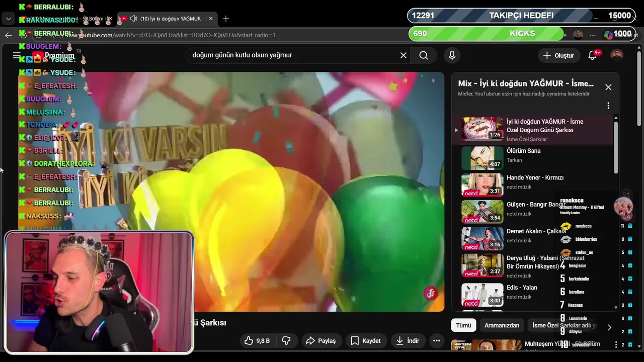Click the streamer webcam overlay
644x362 pixels.
(99, 292)
